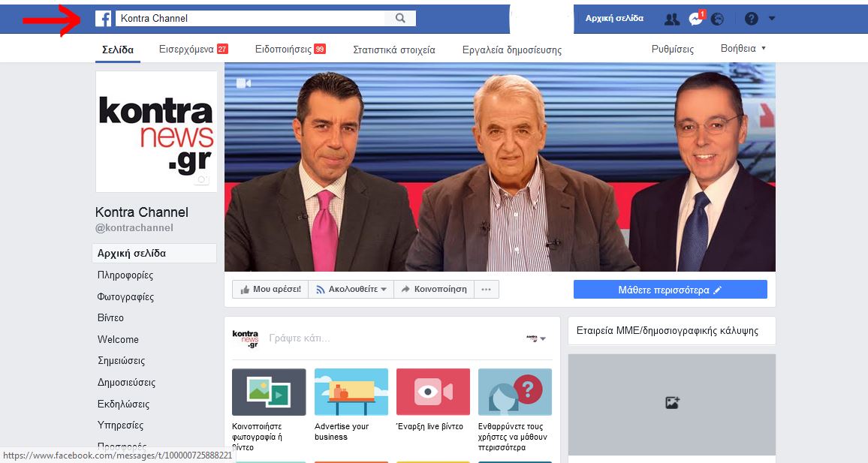
Task: Open Φωτογραφίες in left sidebar
Action: (x=125, y=296)
